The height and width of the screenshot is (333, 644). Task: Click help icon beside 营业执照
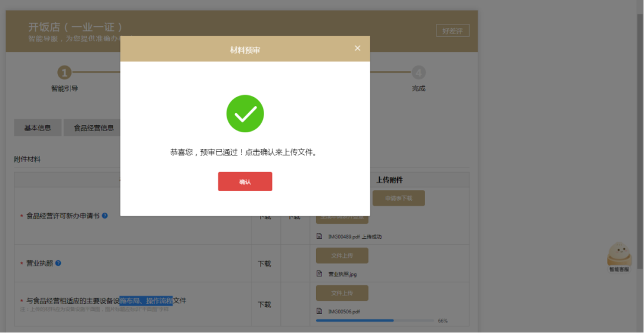(x=58, y=263)
